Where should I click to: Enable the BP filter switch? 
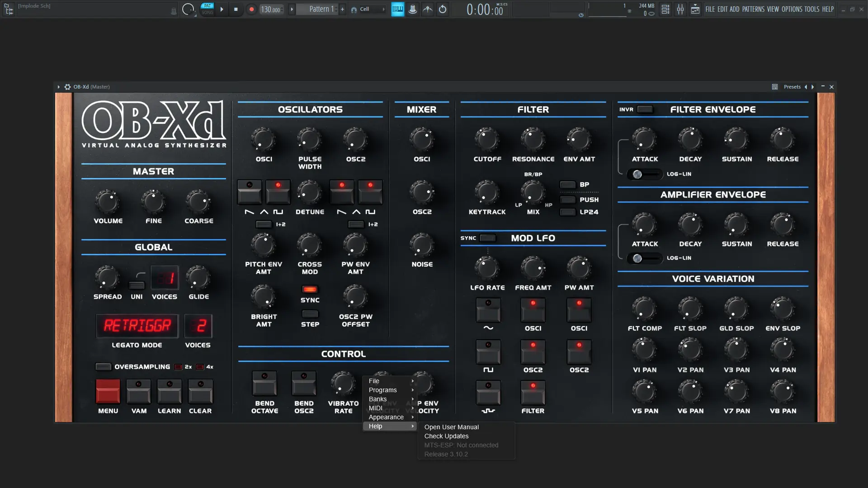pos(567,185)
